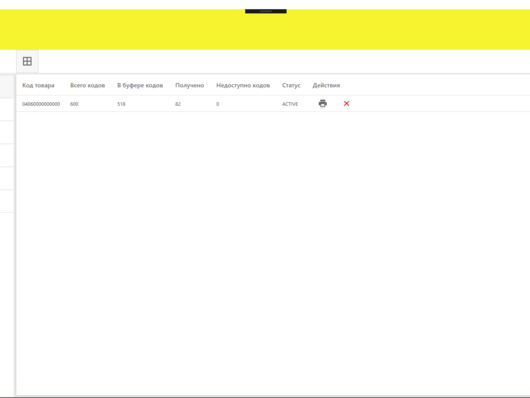Select the 'Недоступно кодов' column header
This screenshot has height=398, width=530.
(x=243, y=85)
